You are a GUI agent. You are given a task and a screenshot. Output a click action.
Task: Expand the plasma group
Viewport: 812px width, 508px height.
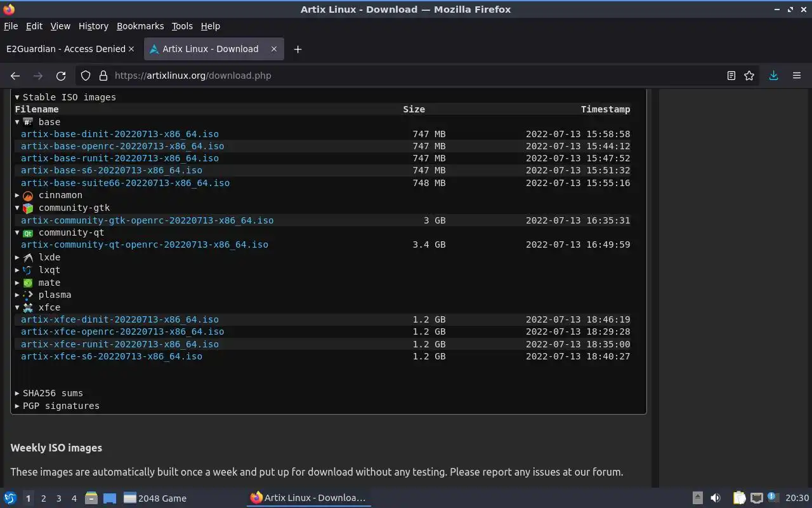click(17, 295)
